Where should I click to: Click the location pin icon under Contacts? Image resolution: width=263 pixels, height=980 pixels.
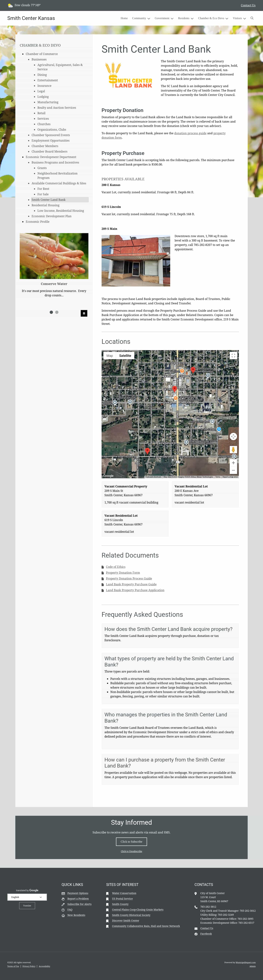pos(196,893)
